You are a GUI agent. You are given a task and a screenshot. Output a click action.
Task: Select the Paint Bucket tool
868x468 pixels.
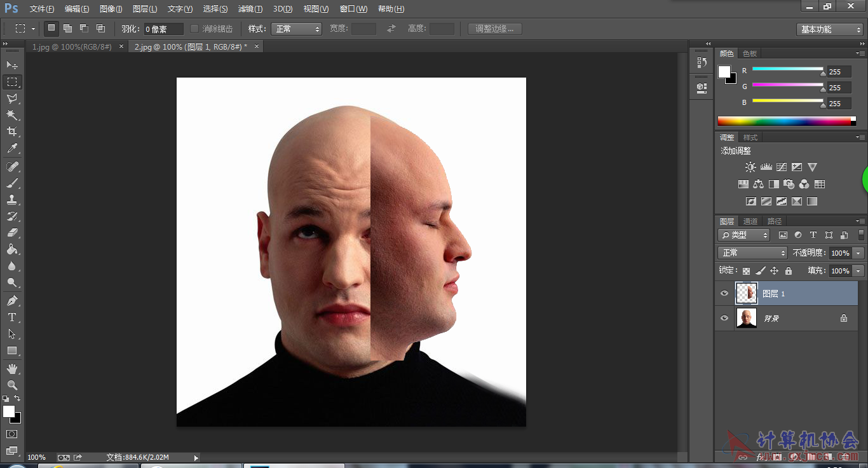click(x=12, y=249)
